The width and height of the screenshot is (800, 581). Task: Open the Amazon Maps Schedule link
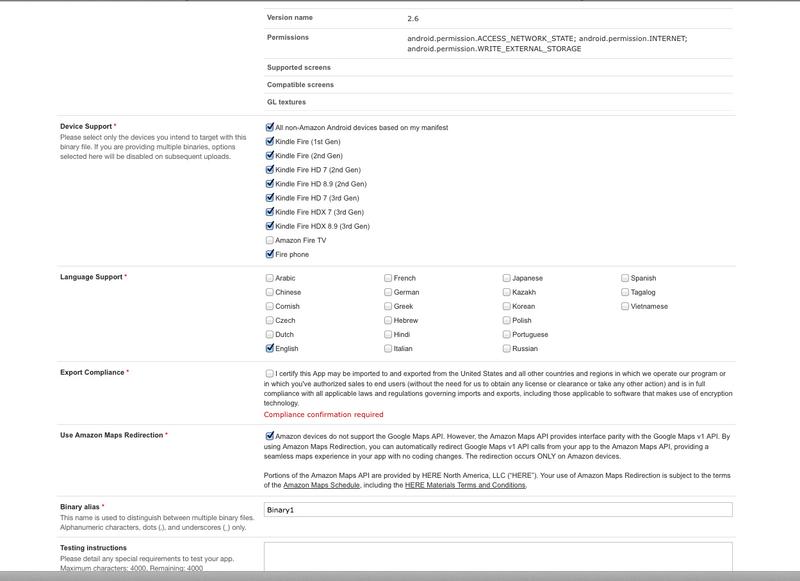[321, 485]
